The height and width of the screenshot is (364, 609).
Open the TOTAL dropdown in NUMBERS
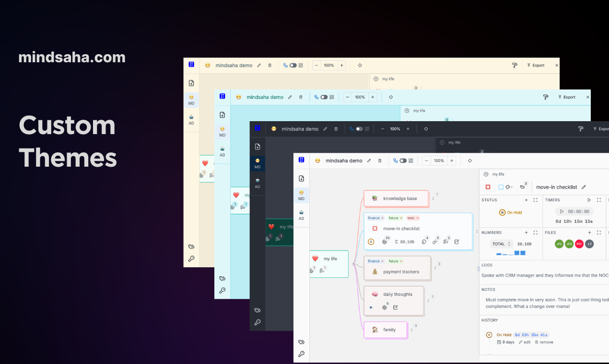(x=501, y=244)
